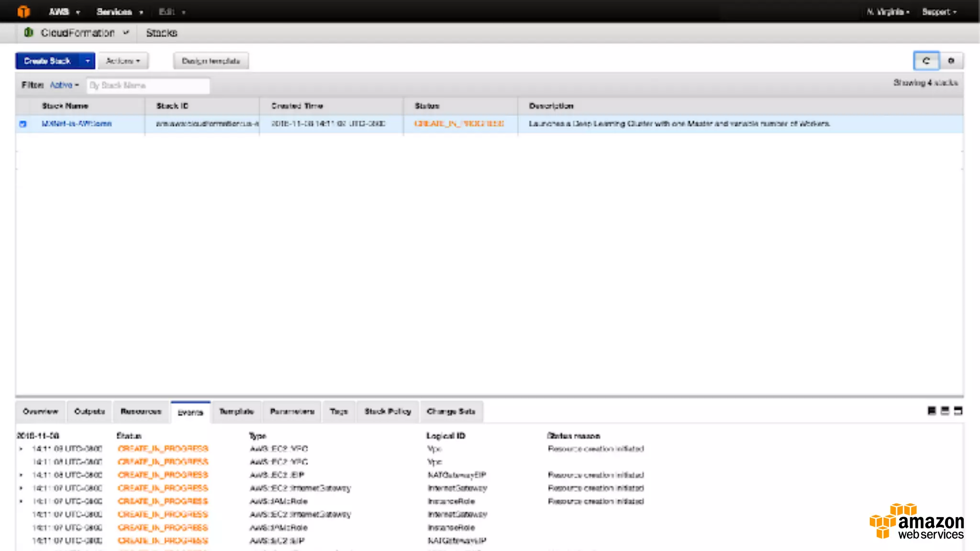Open the Create Stack dropdown arrow

coord(88,61)
